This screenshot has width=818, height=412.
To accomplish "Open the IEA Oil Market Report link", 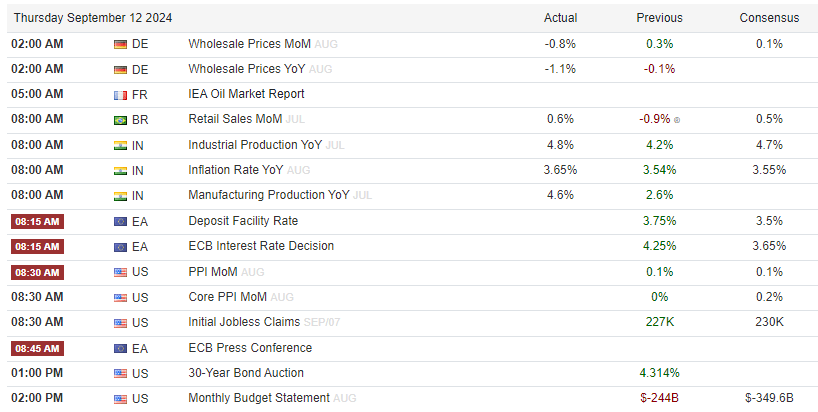I will 246,94.
